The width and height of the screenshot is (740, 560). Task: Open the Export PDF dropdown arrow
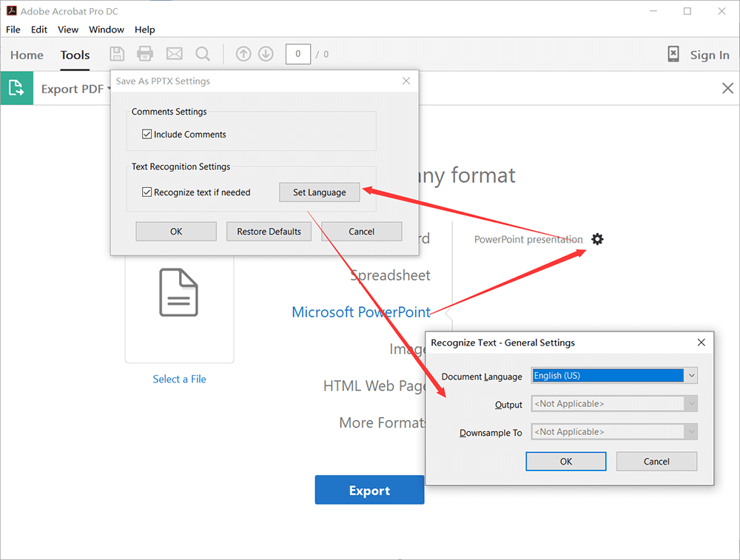point(109,89)
